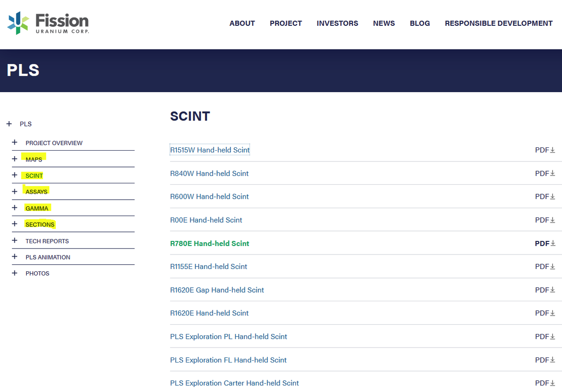Open TECH REPORTS in the sidebar

47,241
